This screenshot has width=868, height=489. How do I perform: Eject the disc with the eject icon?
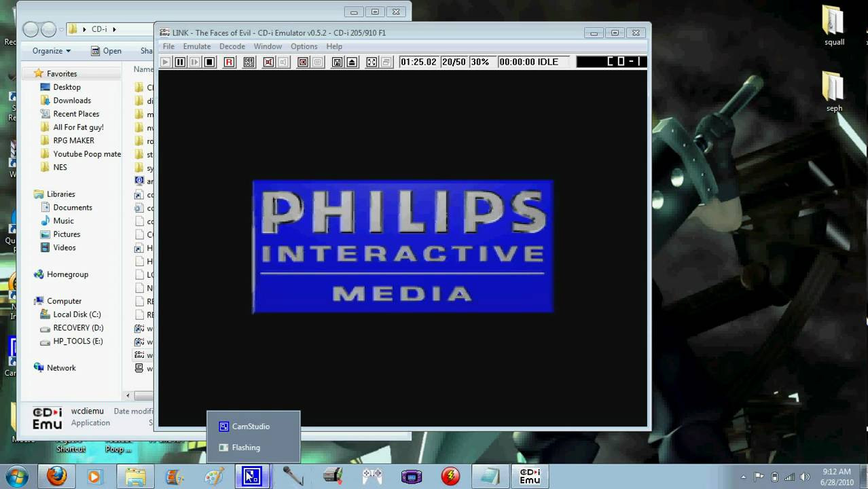[352, 62]
